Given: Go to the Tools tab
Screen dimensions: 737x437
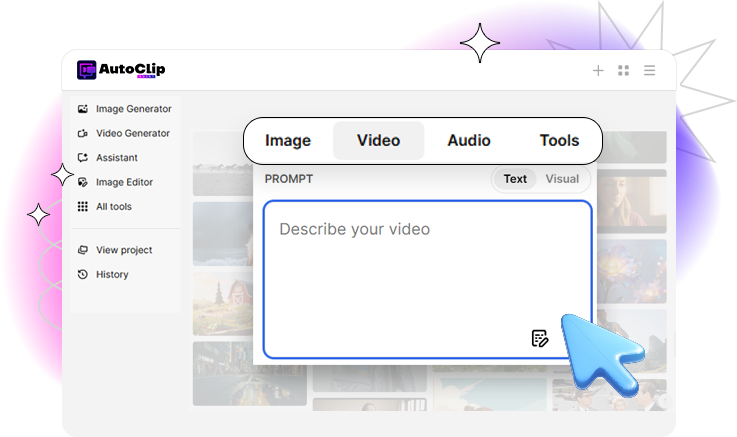Looking at the screenshot, I should pyautogui.click(x=559, y=141).
